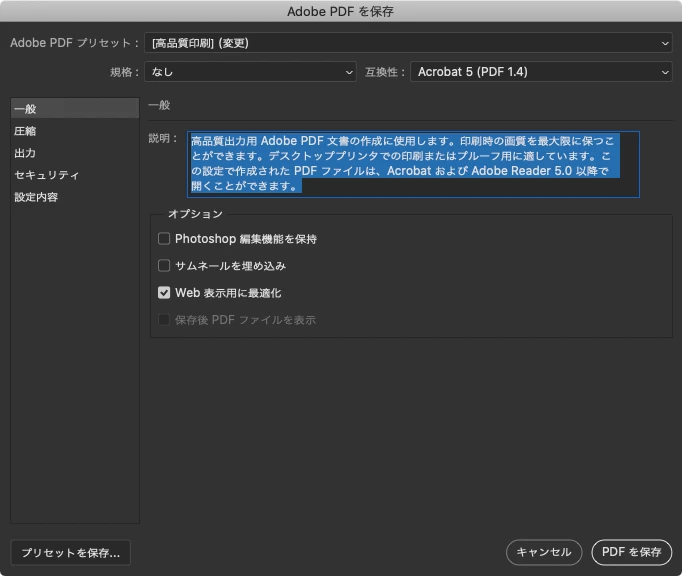This screenshot has width=682, height=576.
Task: Click the 説明 description text field
Action: click(413, 164)
